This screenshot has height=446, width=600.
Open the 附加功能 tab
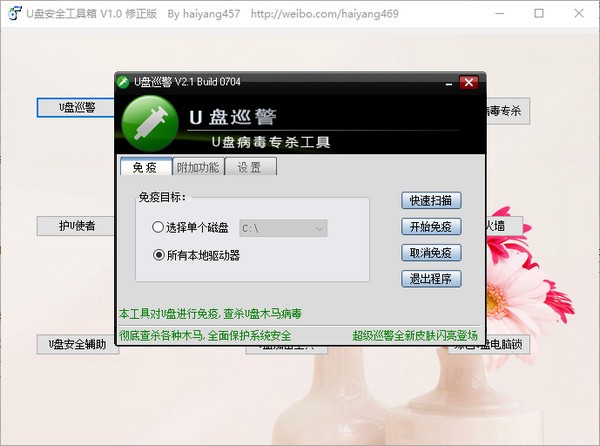(197, 167)
